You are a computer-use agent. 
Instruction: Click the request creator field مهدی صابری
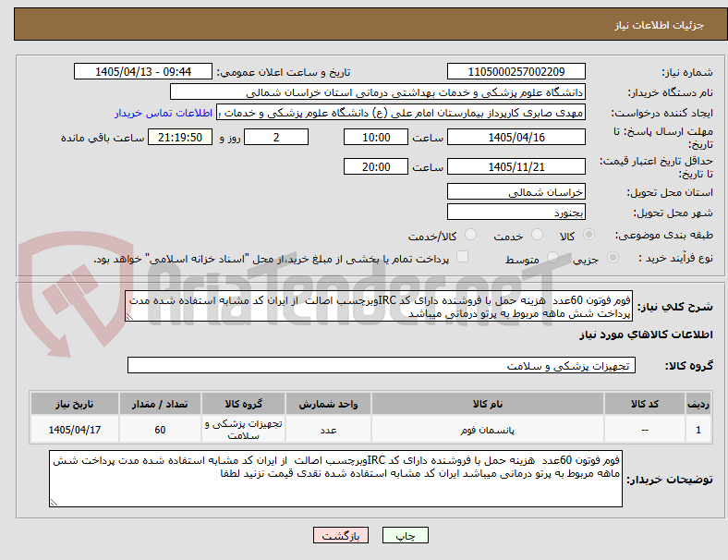pyautogui.click(x=401, y=113)
